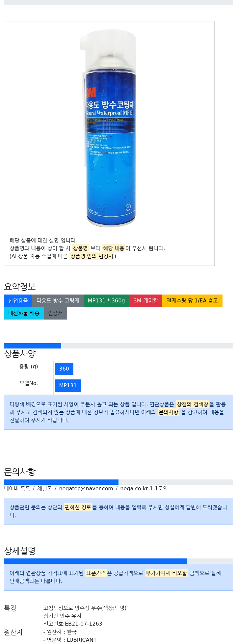Open the 네이버 톡톡 inquiry link
The width and height of the screenshot is (237, 644).
tap(17, 489)
